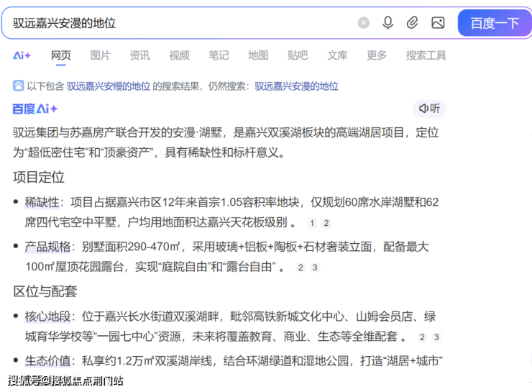
Task: Open the 视频 tab
Action: 179,55
